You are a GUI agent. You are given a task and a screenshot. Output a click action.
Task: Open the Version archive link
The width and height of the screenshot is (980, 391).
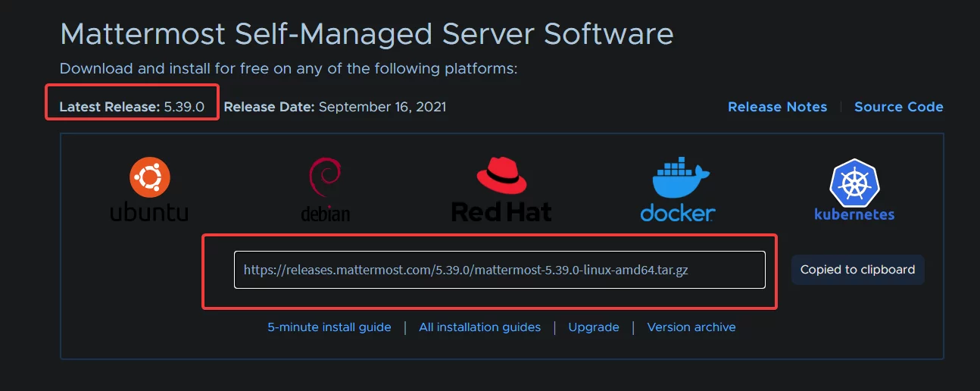[x=691, y=327]
